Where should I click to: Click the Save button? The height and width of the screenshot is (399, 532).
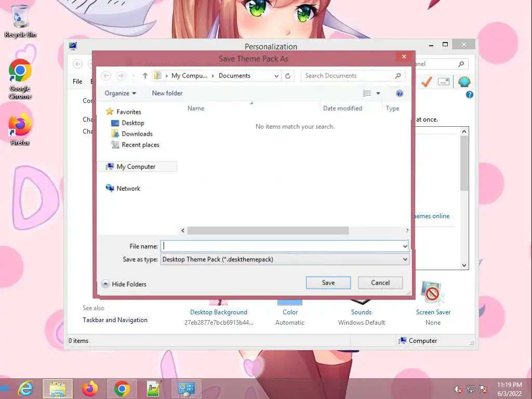(x=328, y=283)
